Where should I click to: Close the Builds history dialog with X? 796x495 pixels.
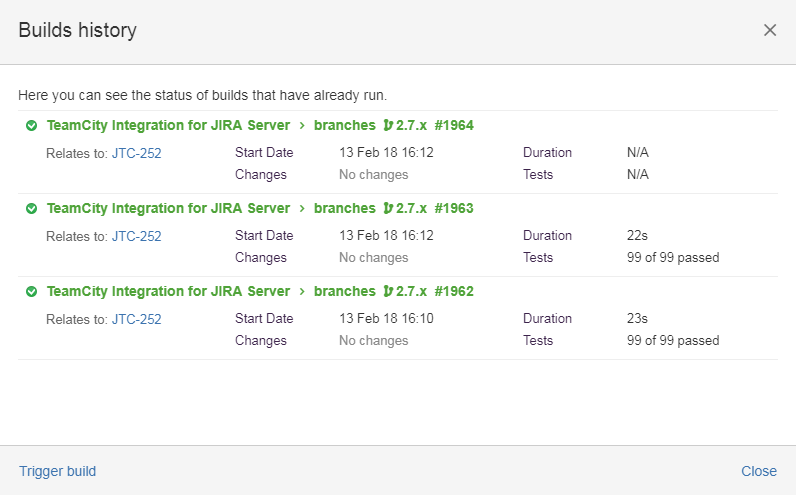pyautogui.click(x=770, y=30)
